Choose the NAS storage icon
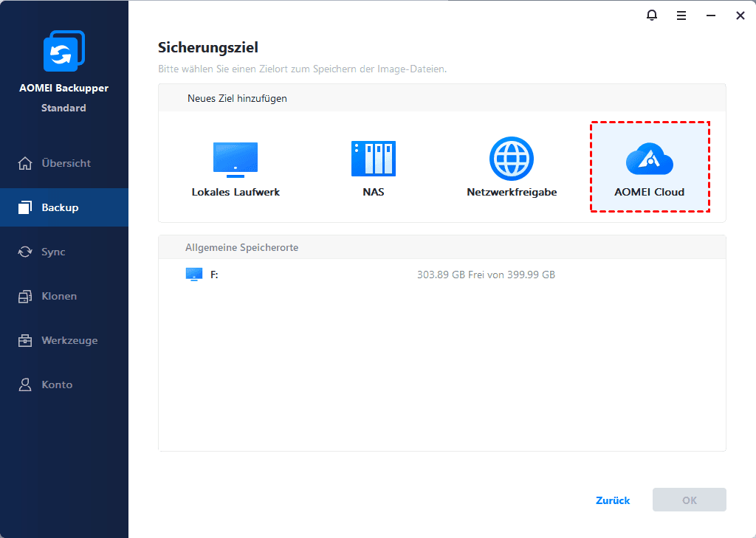 click(374, 159)
